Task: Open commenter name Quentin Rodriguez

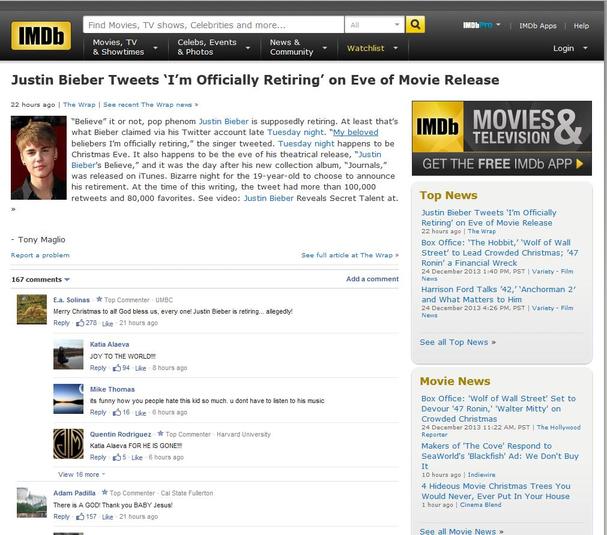Action: pos(120,434)
